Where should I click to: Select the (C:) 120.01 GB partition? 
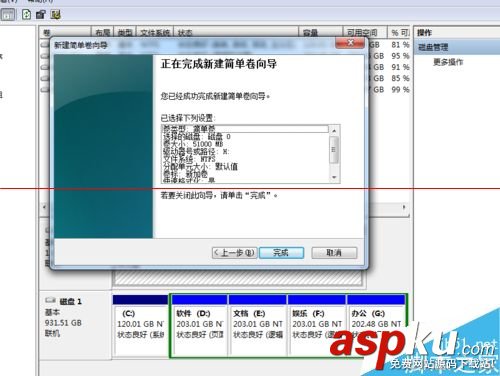140,325
